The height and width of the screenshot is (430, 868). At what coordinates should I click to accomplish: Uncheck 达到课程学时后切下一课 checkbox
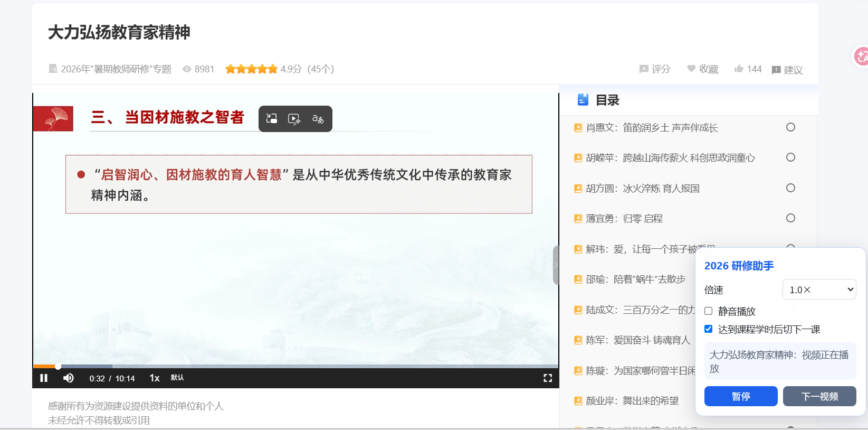(x=709, y=329)
